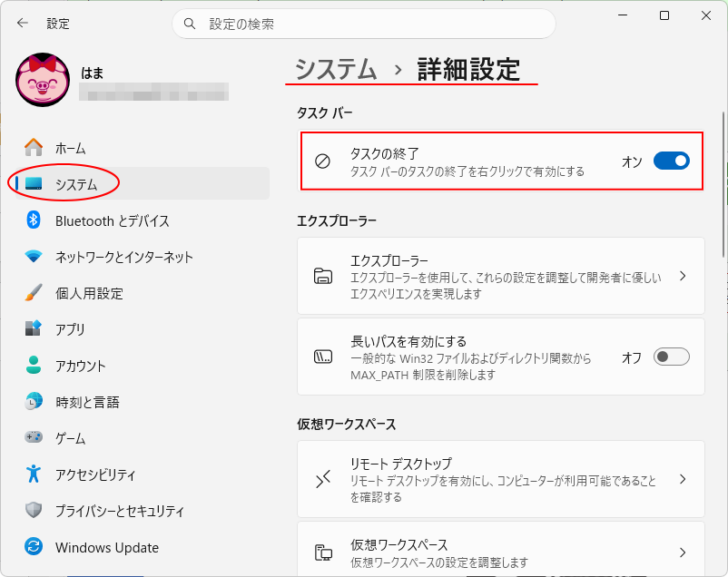Select アプリ in the sidebar
Viewport: 728px width, 577px height.
(x=142, y=329)
